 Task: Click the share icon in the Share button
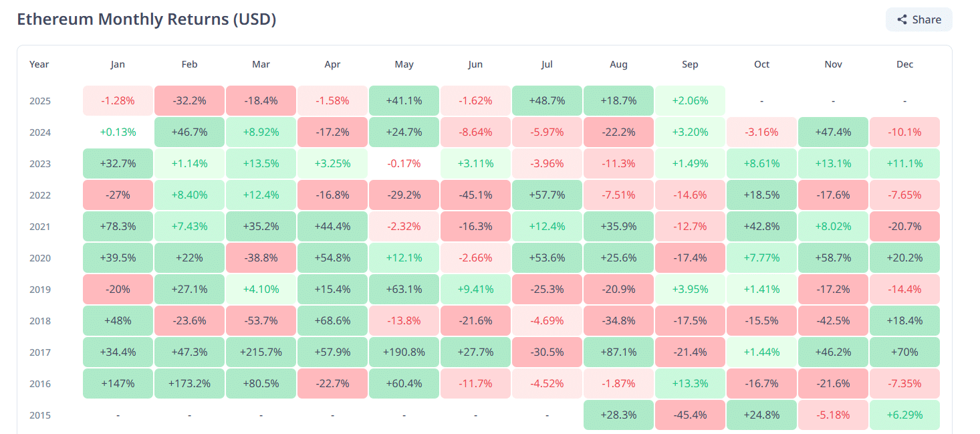[902, 20]
